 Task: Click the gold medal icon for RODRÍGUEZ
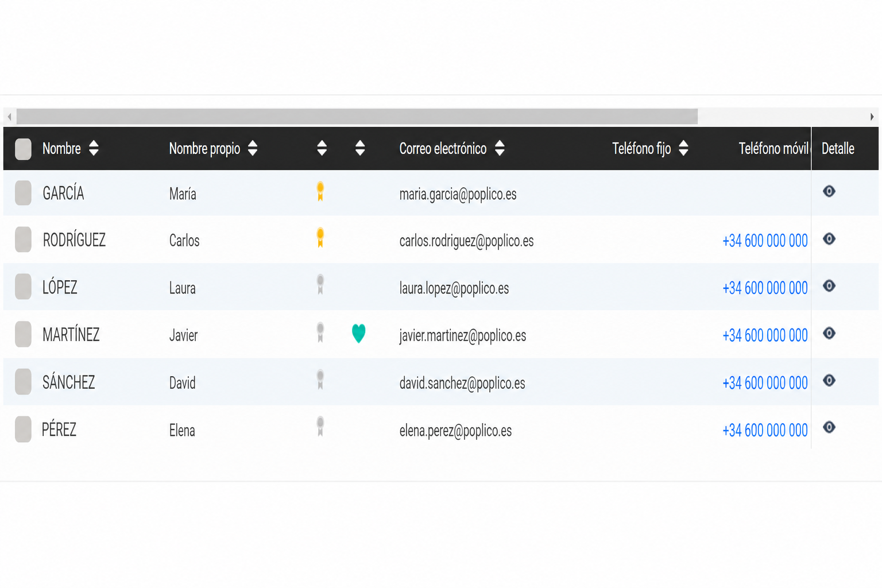[320, 238]
